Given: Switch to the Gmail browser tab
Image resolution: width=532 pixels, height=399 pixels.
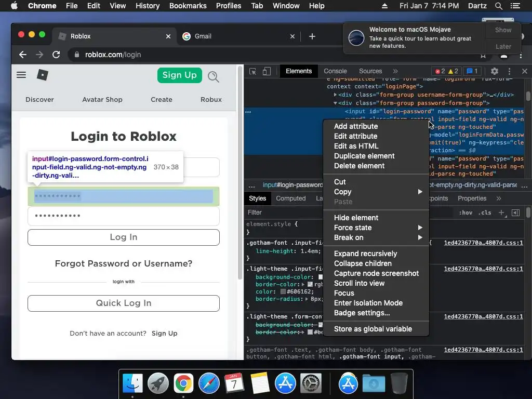Looking at the screenshot, I should 238,36.
